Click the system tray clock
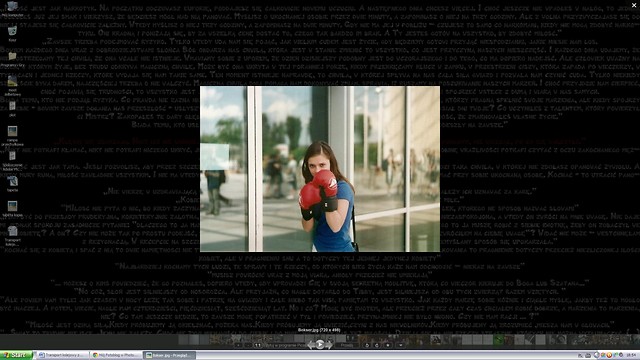Viewport: 640px width, 360px height. (x=633, y=355)
